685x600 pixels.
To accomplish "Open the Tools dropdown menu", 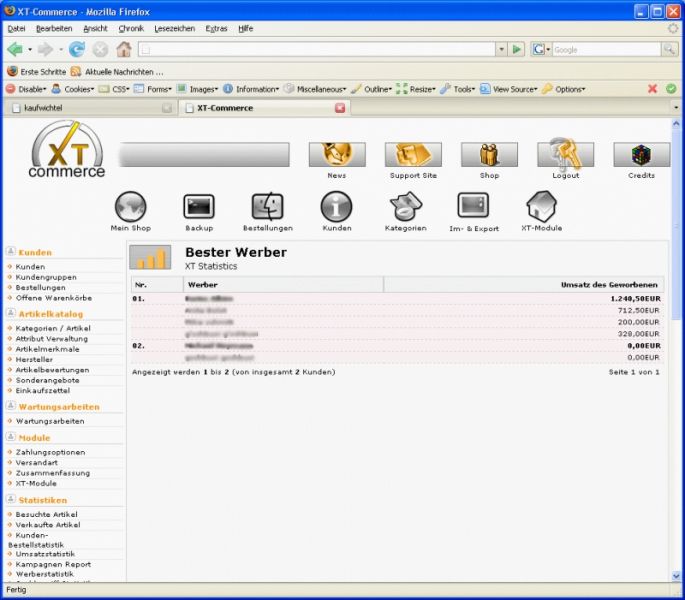I will [457, 89].
